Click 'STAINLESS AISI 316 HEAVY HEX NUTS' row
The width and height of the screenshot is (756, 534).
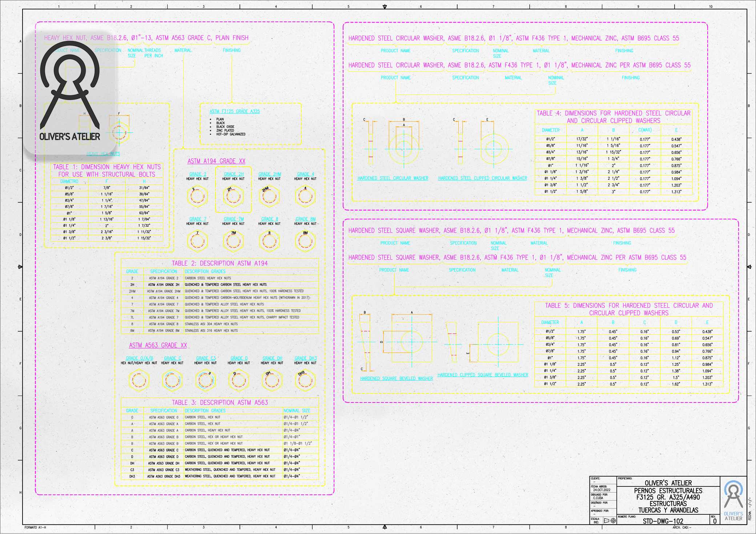coord(211,331)
